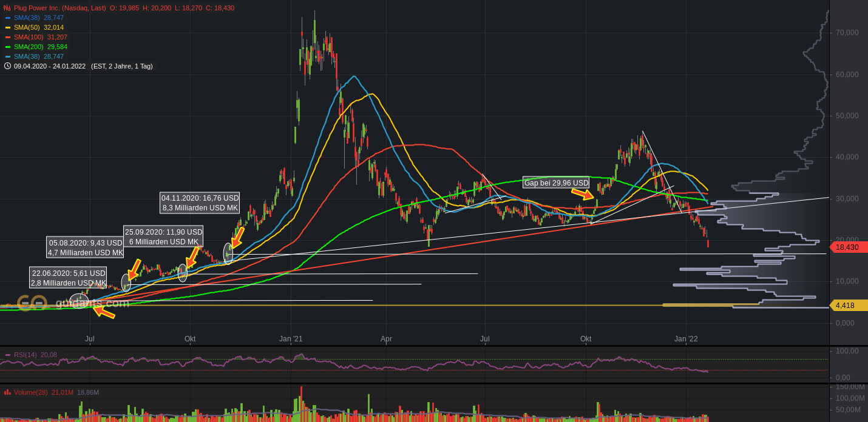The width and height of the screenshot is (868, 422).
Task: Click the 60,000 price axis label
Action: [x=847, y=75]
